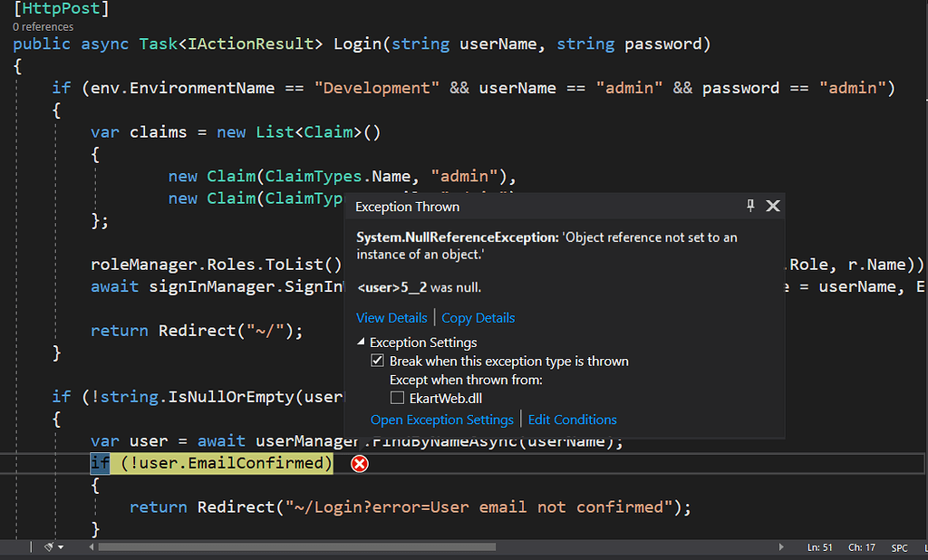This screenshot has width=928, height=560.
Task: Click the left arrow of the horizontal scrollbar
Action: click(x=91, y=546)
